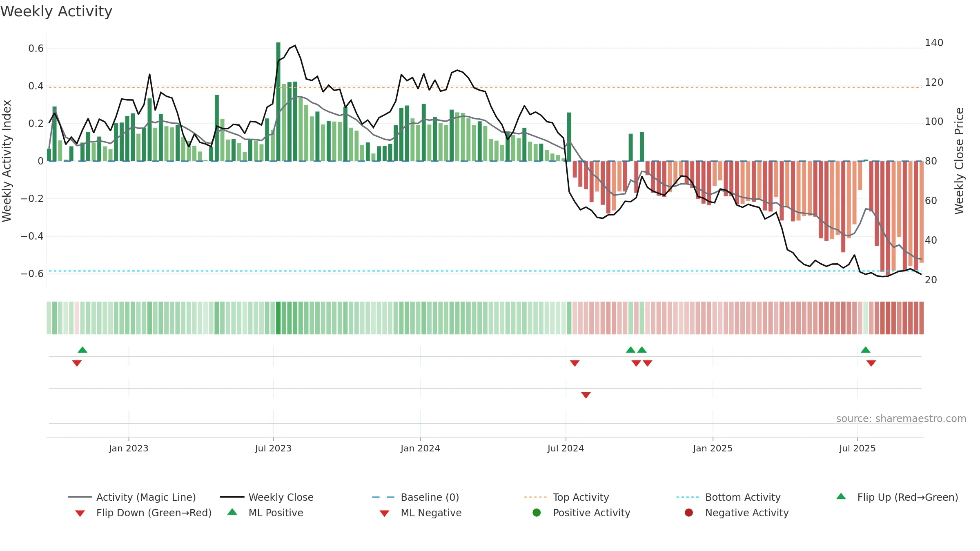Click the Jul 2024 x-axis label

coord(566,449)
